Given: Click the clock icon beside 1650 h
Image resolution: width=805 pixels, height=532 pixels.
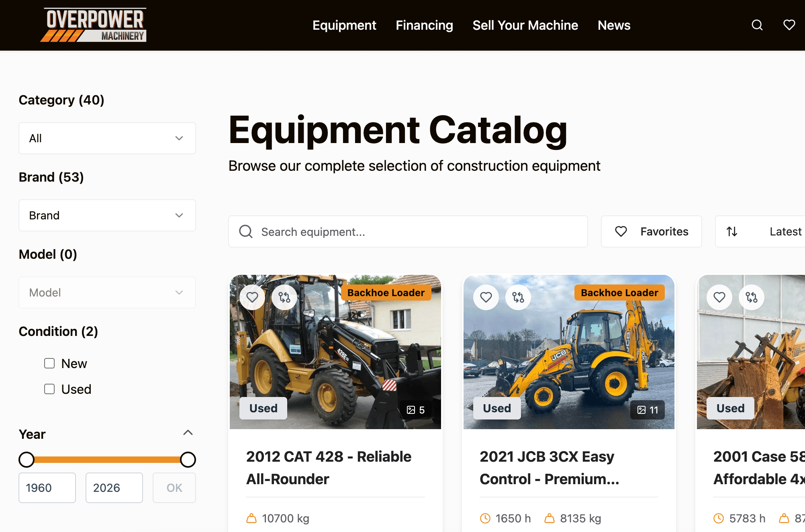Looking at the screenshot, I should click(485, 518).
